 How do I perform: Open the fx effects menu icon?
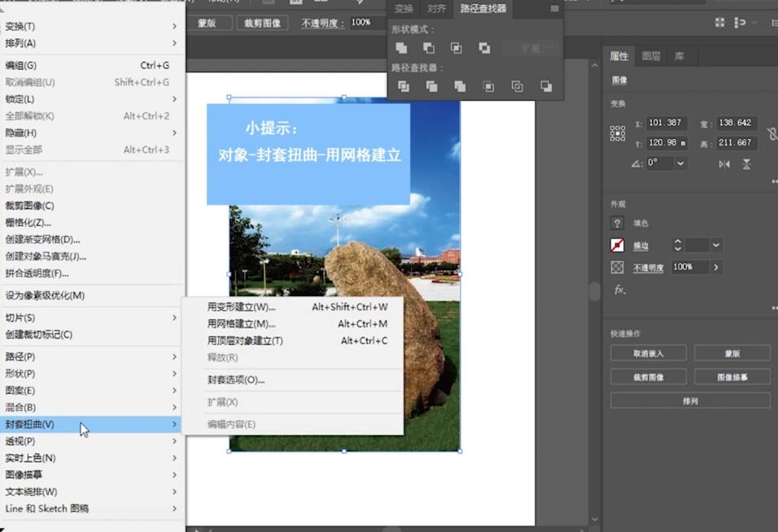pos(619,290)
